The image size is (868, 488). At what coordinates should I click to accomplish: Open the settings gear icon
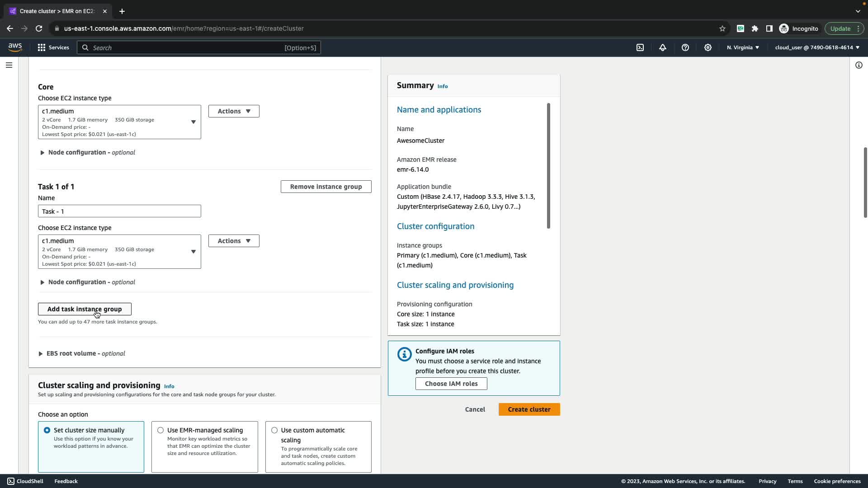[708, 47]
